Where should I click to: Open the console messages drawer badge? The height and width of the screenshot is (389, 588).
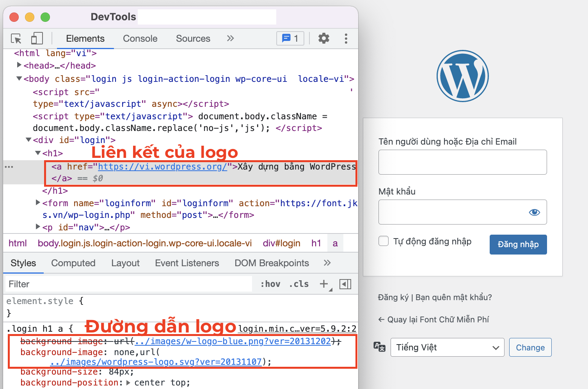click(x=290, y=38)
